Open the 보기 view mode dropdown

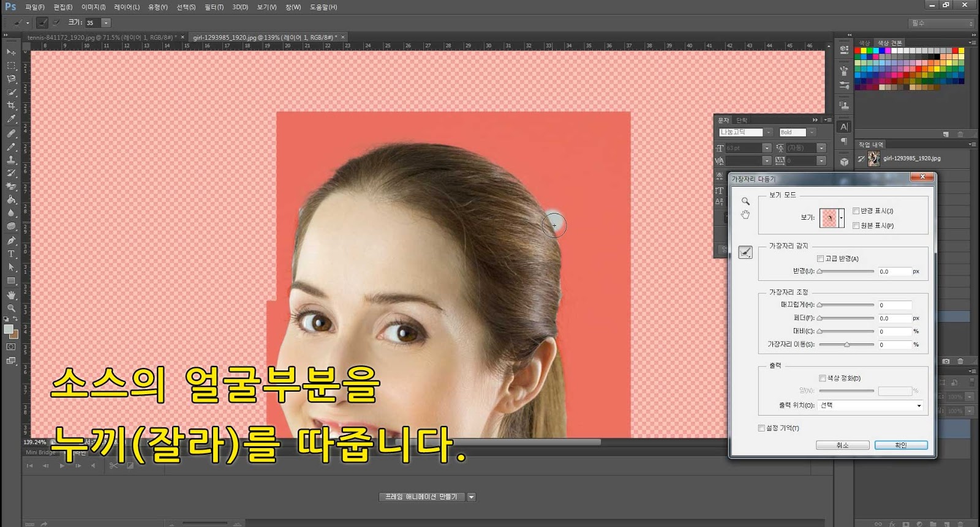841,218
